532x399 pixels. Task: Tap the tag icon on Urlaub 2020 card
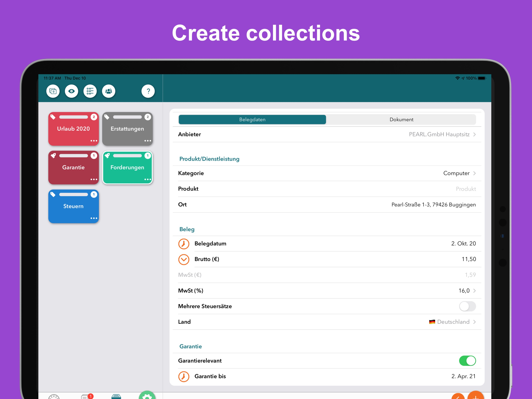point(53,117)
